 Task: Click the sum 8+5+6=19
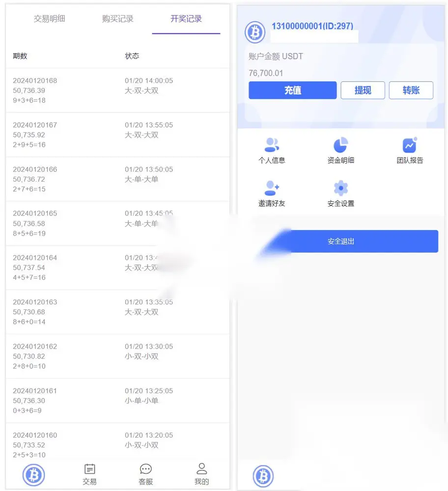point(29,233)
